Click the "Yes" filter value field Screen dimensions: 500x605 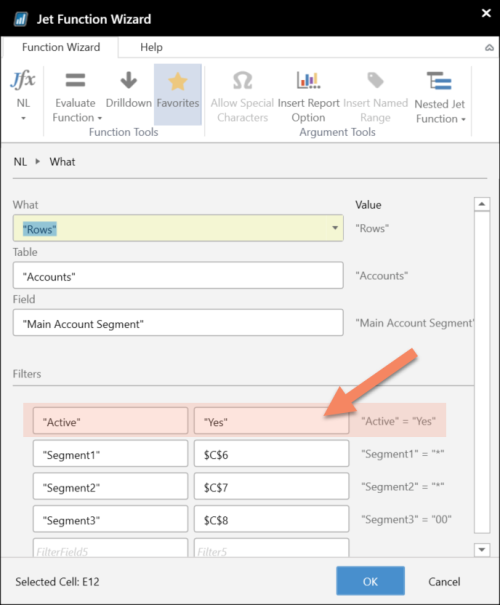pyautogui.click(x=272, y=421)
